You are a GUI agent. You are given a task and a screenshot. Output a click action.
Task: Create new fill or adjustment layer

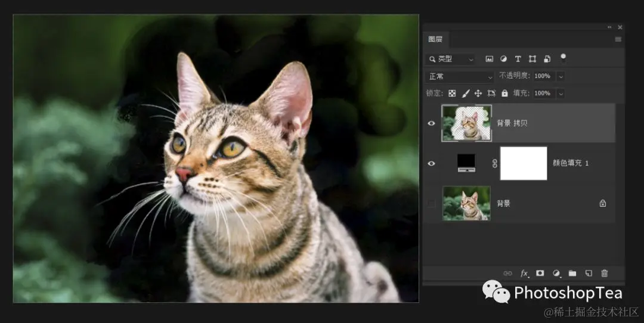(556, 274)
